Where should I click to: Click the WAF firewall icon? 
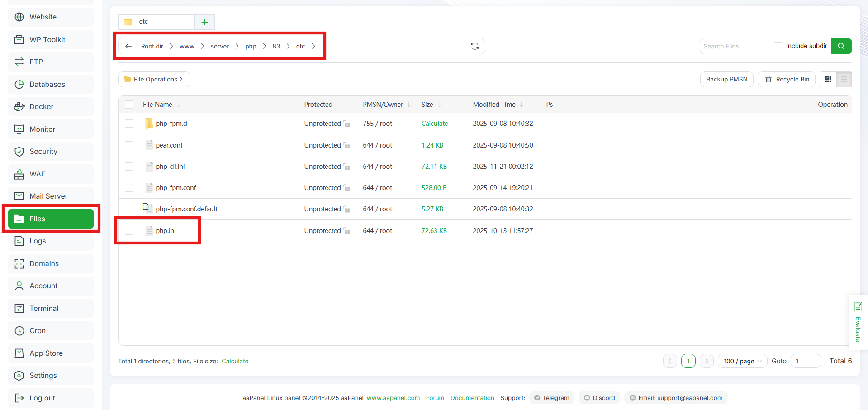coord(19,174)
